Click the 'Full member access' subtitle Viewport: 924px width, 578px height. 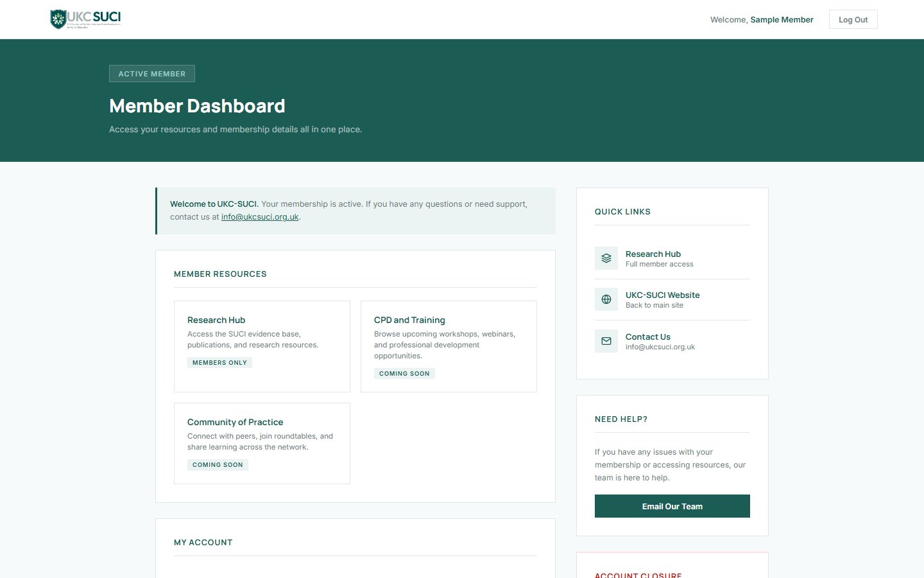point(660,264)
